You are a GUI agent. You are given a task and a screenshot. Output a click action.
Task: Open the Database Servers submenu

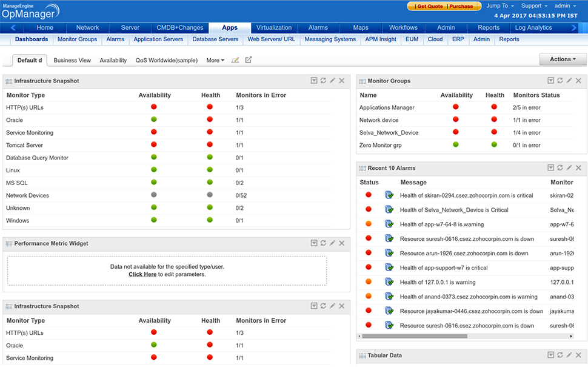tap(215, 39)
